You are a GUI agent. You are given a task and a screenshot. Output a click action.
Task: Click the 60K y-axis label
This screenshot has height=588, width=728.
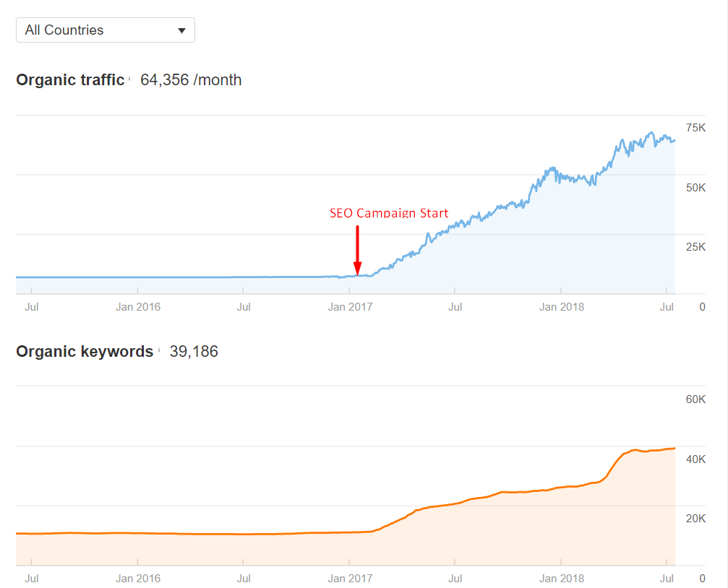pos(695,399)
